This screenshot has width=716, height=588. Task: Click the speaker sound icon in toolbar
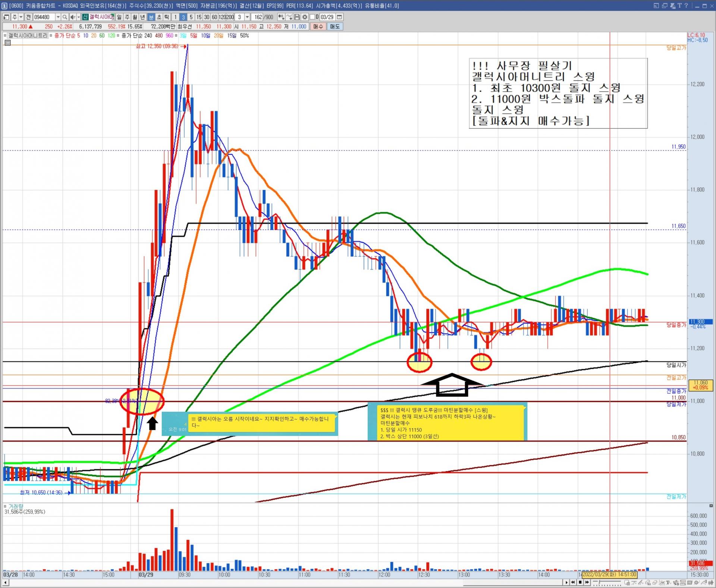(x=73, y=17)
